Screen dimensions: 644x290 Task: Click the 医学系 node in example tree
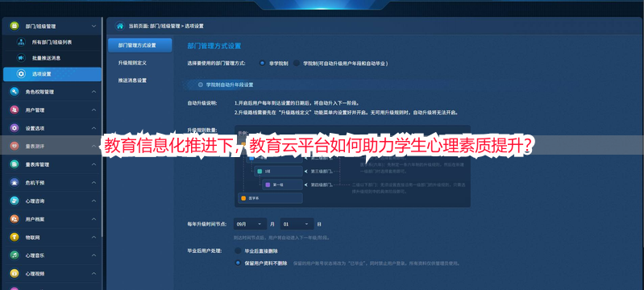tap(270, 198)
